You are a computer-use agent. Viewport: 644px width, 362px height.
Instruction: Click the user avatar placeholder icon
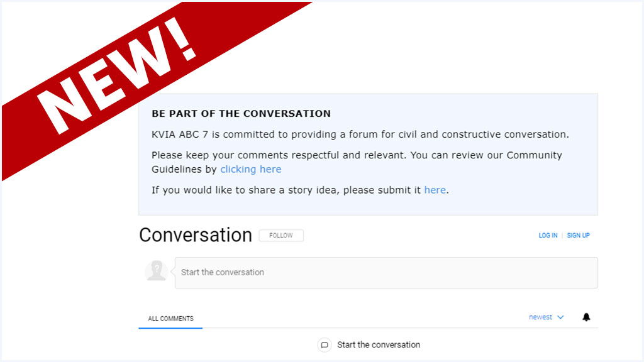155,271
